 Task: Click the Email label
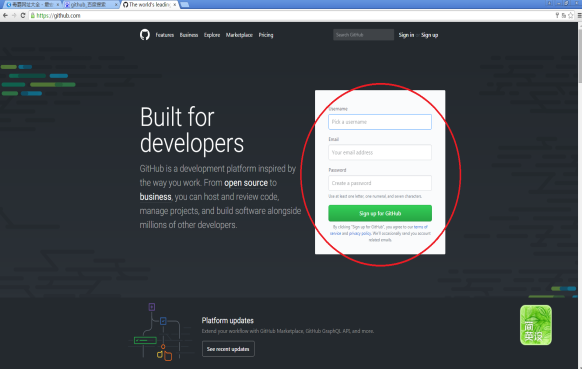click(x=334, y=139)
